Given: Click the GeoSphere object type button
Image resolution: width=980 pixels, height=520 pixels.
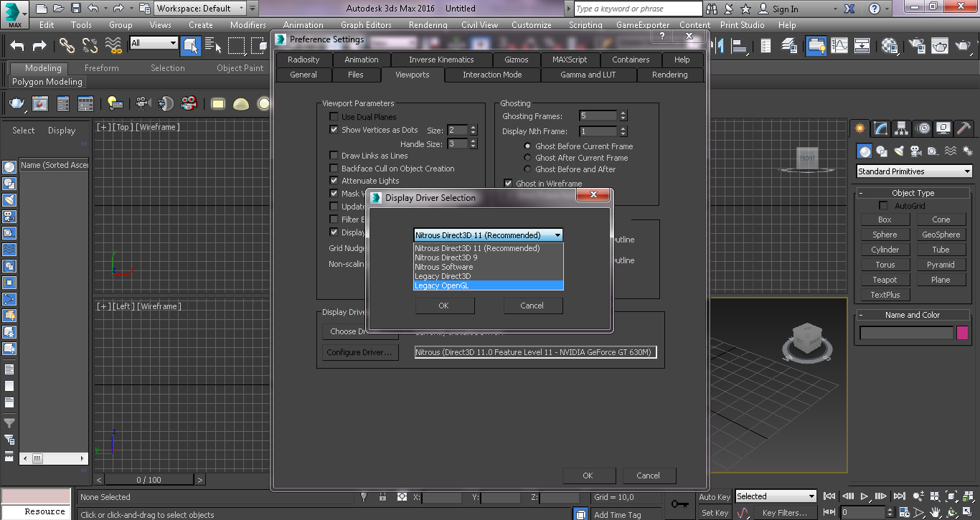Looking at the screenshot, I should pos(941,235).
